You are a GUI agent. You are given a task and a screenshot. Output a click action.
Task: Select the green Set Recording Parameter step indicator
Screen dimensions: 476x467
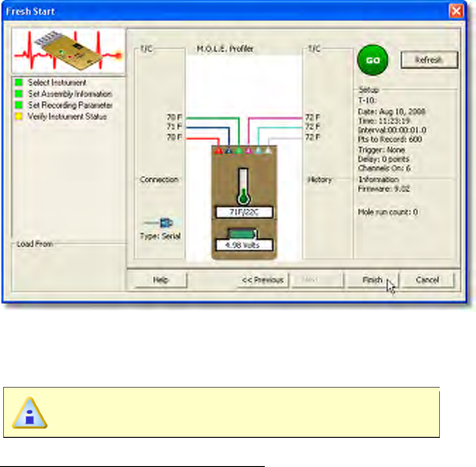point(19,105)
